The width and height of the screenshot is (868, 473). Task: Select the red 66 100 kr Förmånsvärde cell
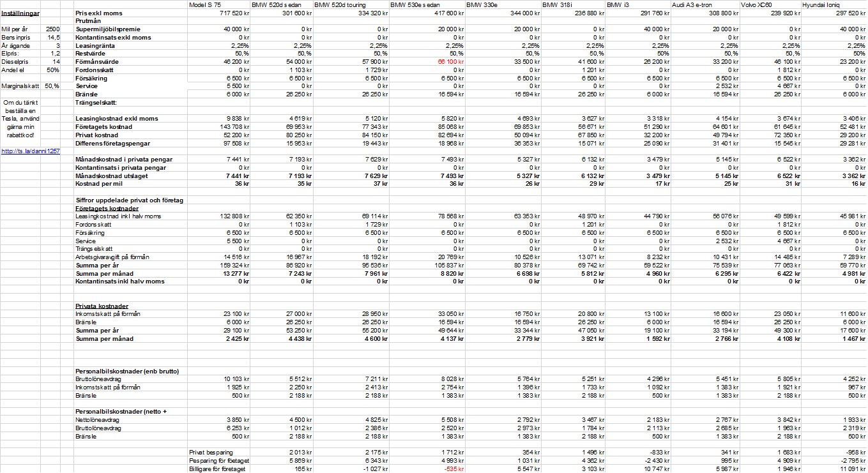click(x=451, y=62)
